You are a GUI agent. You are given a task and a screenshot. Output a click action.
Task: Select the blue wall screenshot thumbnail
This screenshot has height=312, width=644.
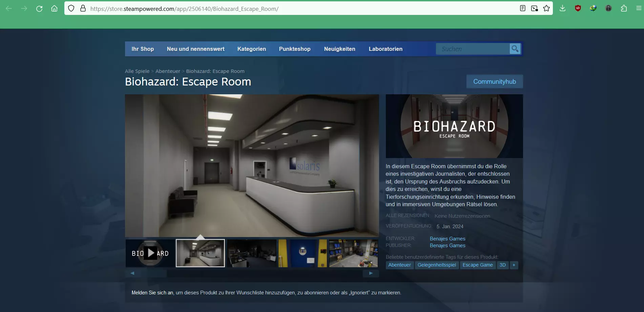pyautogui.click(x=303, y=253)
